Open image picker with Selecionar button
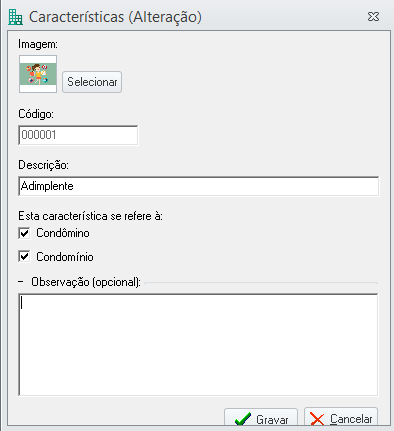 pyautogui.click(x=92, y=82)
